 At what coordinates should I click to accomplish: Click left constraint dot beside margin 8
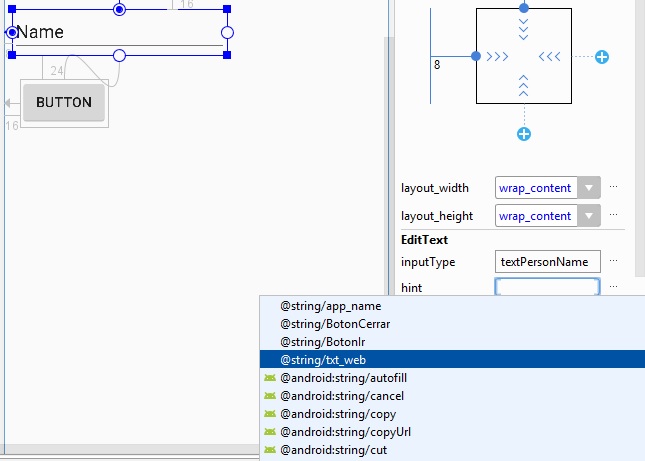point(476,56)
